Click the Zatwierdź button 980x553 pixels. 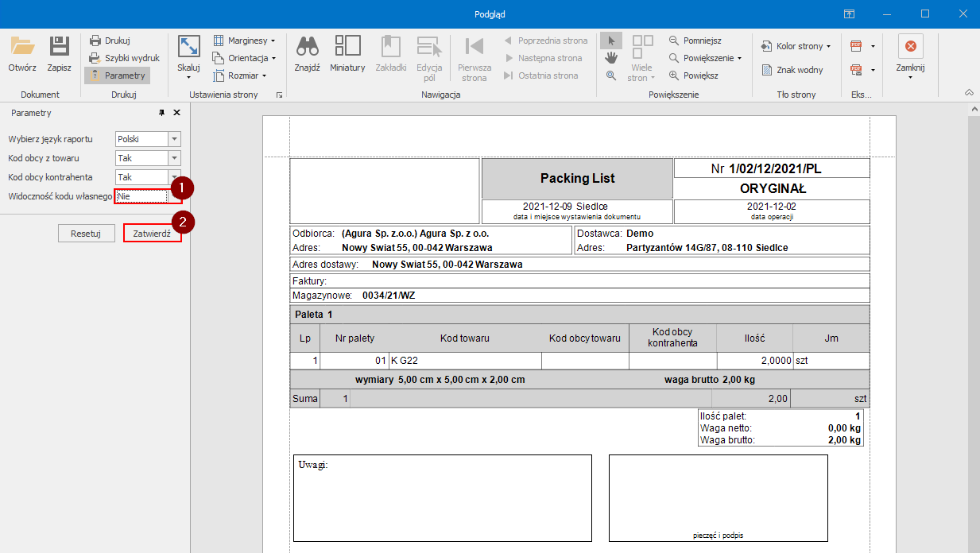152,234
